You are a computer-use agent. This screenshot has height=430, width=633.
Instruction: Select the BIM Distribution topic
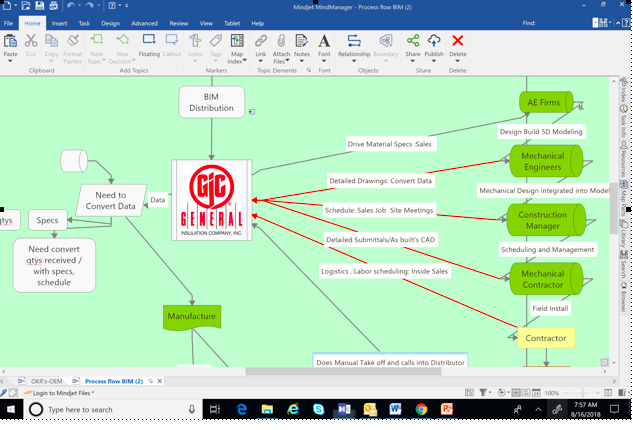coord(212,102)
